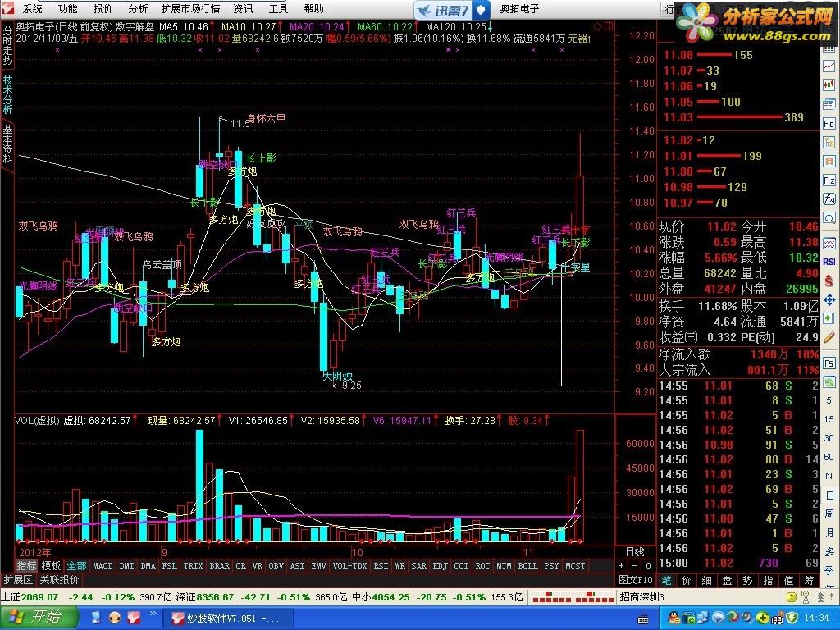This screenshot has height=630, width=840.
Task: Click the 扩展区 button
Action: click(18, 580)
